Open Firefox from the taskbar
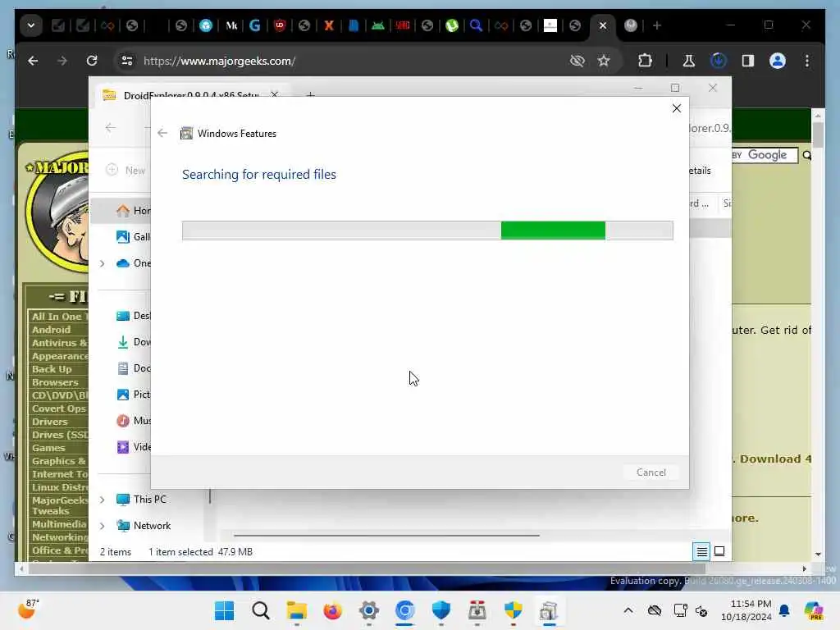Image resolution: width=840 pixels, height=630 pixels. click(333, 610)
